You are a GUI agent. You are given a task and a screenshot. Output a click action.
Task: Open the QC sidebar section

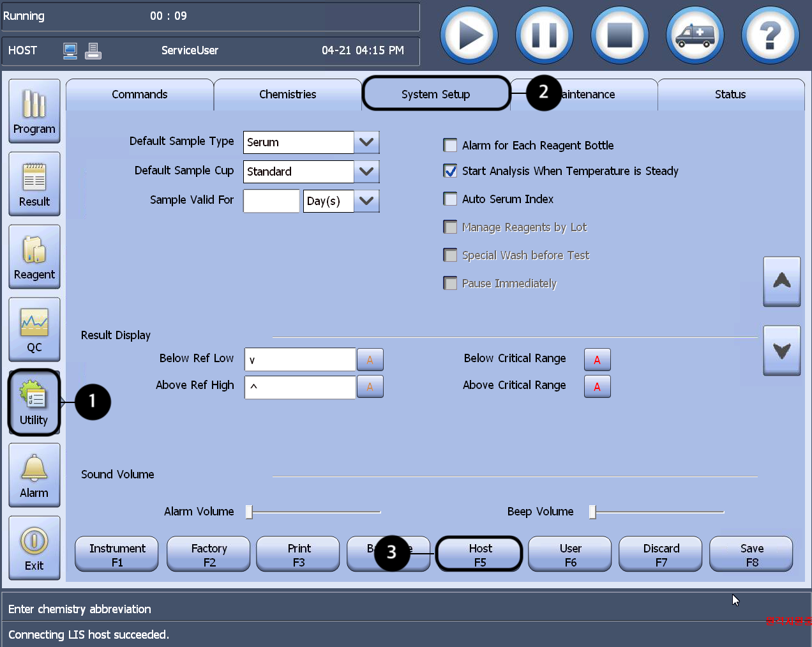click(34, 330)
